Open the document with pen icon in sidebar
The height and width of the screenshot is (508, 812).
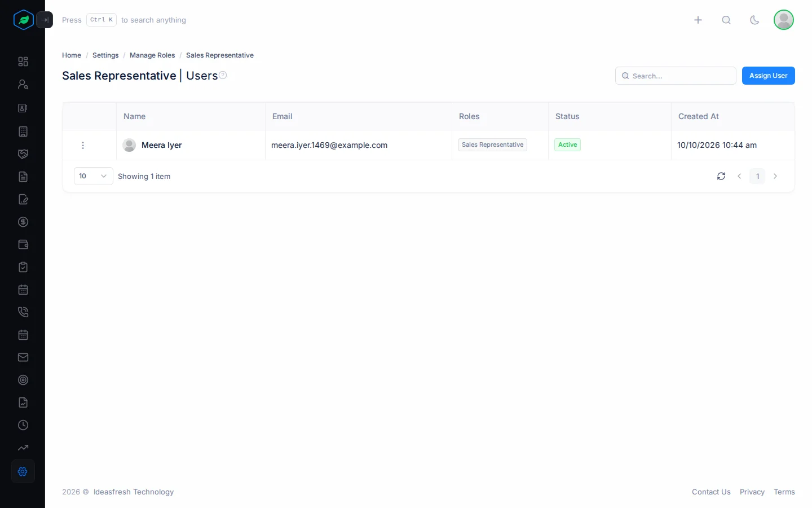(23, 199)
